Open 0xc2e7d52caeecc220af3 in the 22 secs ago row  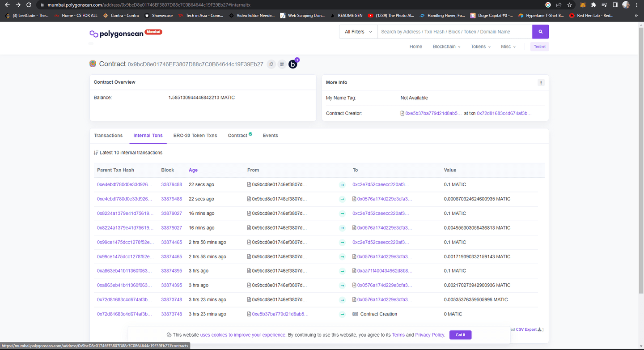tap(381, 185)
